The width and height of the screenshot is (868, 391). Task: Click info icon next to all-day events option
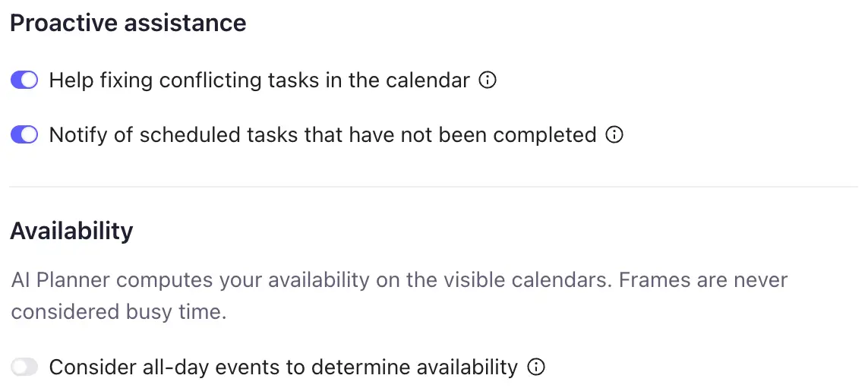click(536, 367)
